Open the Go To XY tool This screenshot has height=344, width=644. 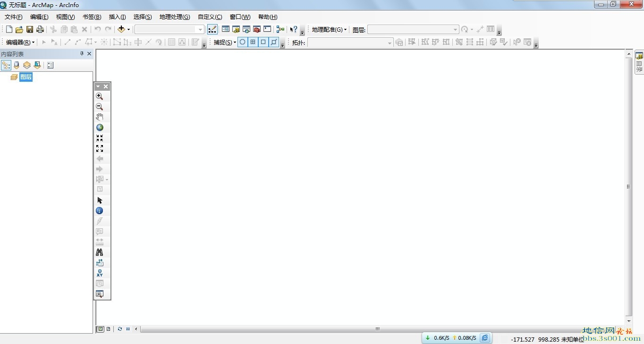100,273
